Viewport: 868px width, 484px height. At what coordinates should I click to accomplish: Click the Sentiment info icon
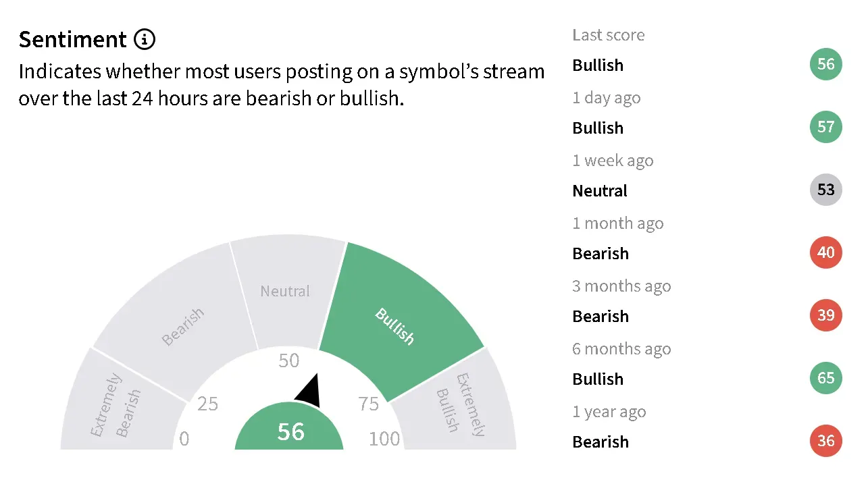(145, 40)
